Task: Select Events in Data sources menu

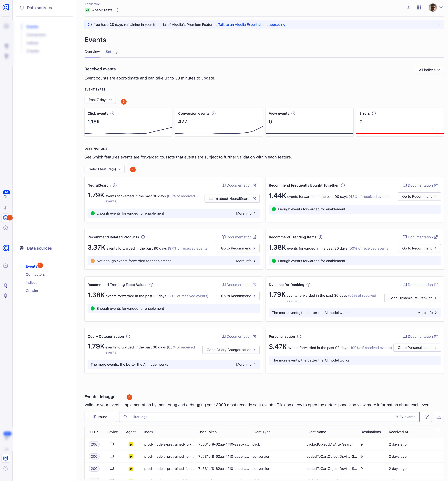Action: click(31, 266)
